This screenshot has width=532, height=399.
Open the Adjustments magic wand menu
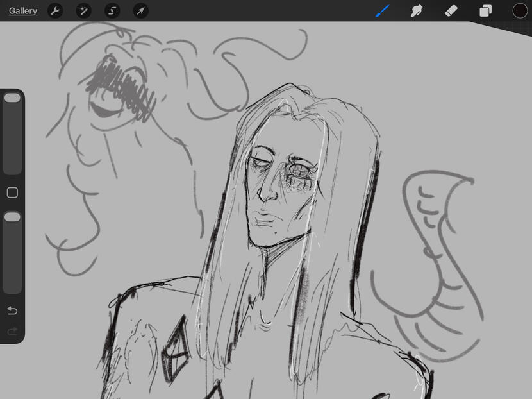(x=84, y=11)
